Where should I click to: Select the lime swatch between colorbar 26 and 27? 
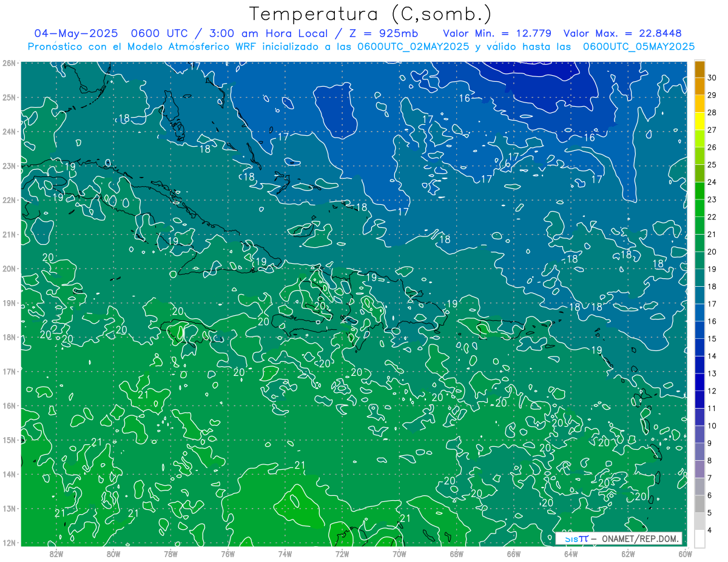click(699, 139)
